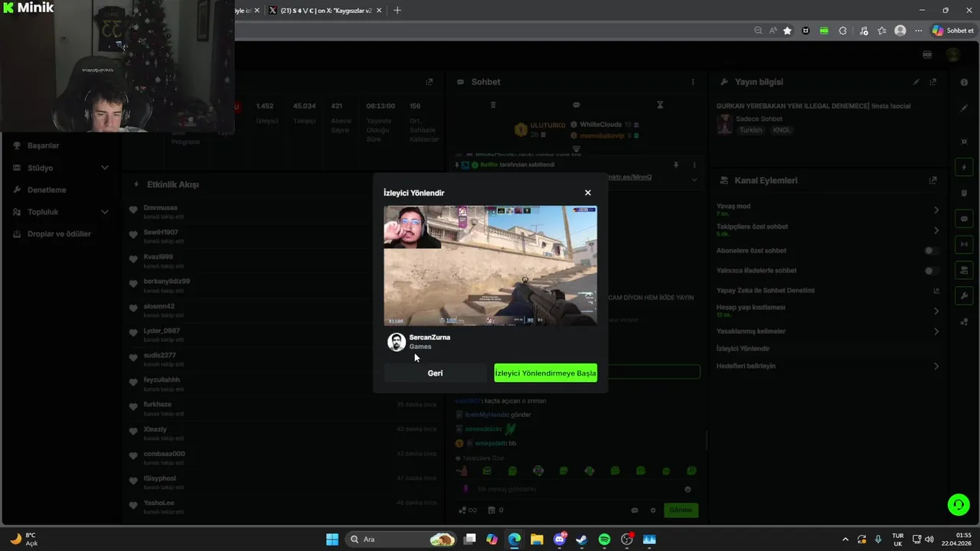Pop out the Kanal Eylemleri panel

(933, 181)
